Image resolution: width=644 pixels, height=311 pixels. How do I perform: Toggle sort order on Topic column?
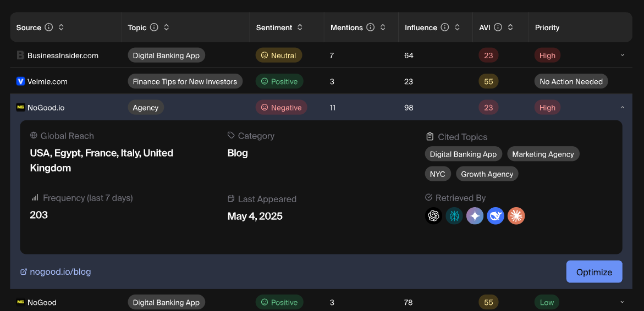(167, 27)
